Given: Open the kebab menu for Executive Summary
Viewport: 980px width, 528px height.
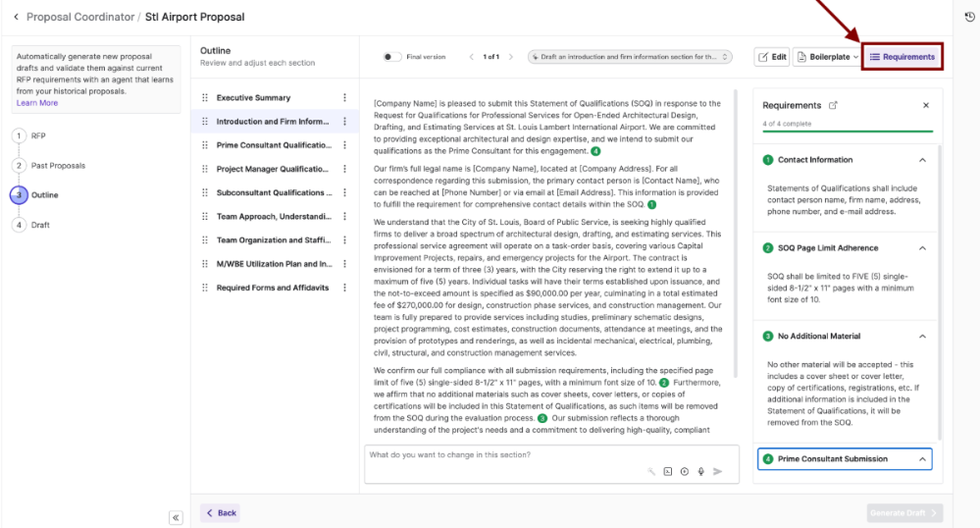Looking at the screenshot, I should click(344, 97).
